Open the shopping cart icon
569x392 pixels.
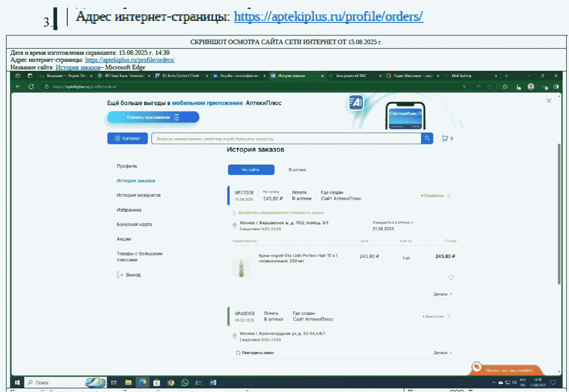click(445, 138)
